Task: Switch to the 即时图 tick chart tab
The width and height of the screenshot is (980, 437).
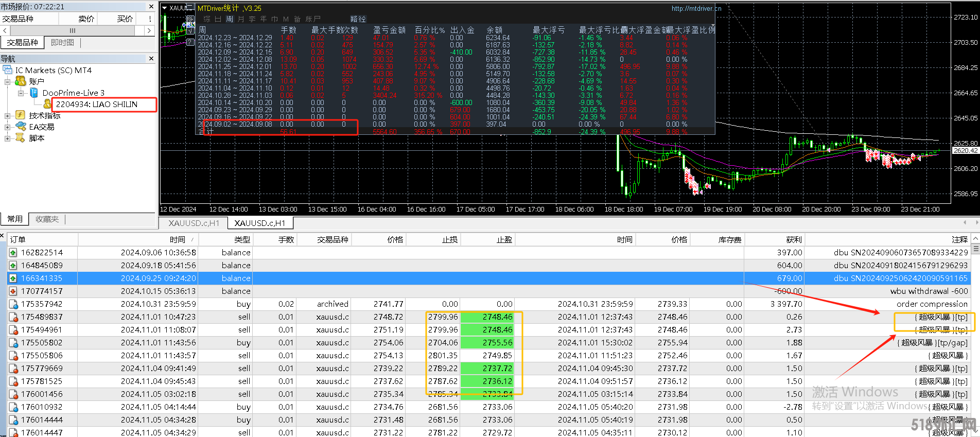Action: point(62,43)
